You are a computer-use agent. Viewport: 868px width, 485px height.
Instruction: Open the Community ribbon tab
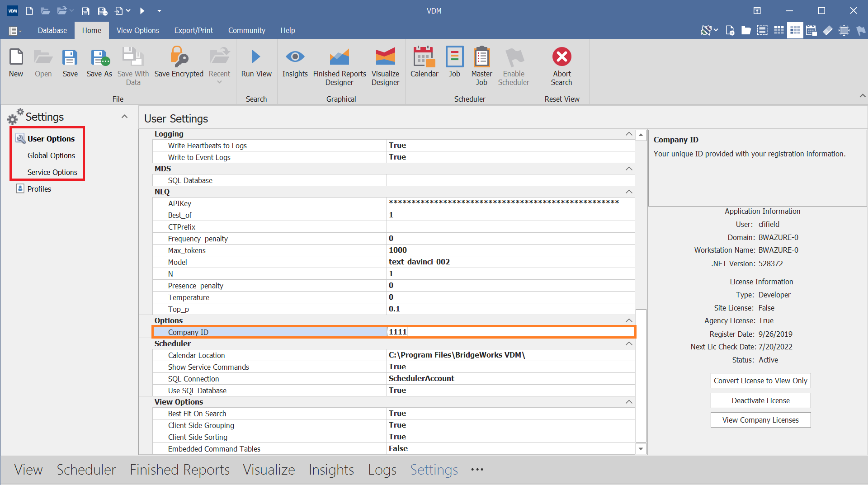click(246, 30)
